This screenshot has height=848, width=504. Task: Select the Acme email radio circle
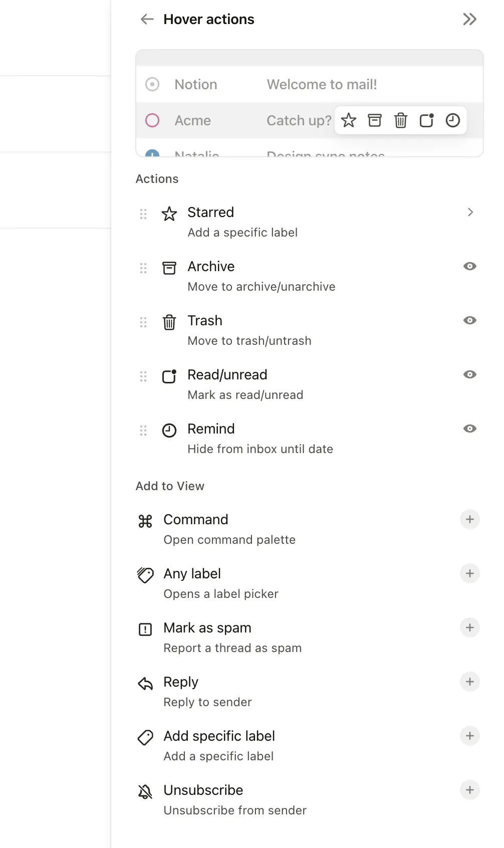pos(152,120)
